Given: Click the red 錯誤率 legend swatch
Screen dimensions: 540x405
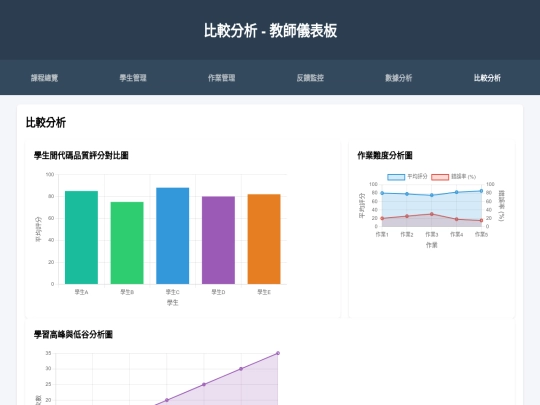Looking at the screenshot, I should (x=440, y=177).
